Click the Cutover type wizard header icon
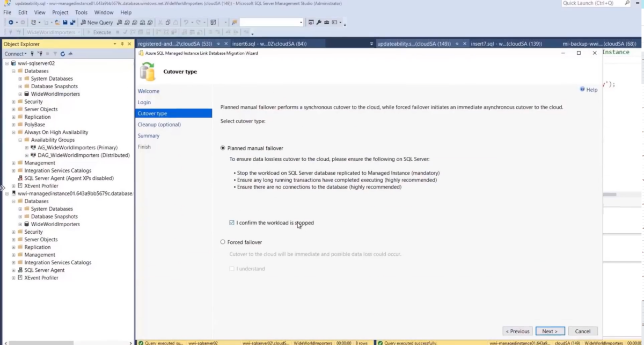This screenshot has width=644, height=345. coord(147,71)
